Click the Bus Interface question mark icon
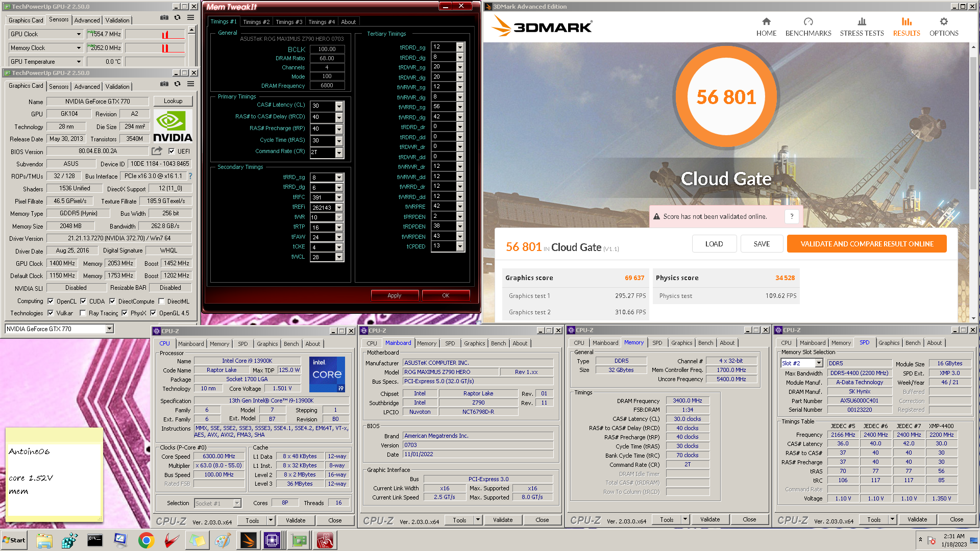The width and height of the screenshot is (980, 551). [x=190, y=176]
